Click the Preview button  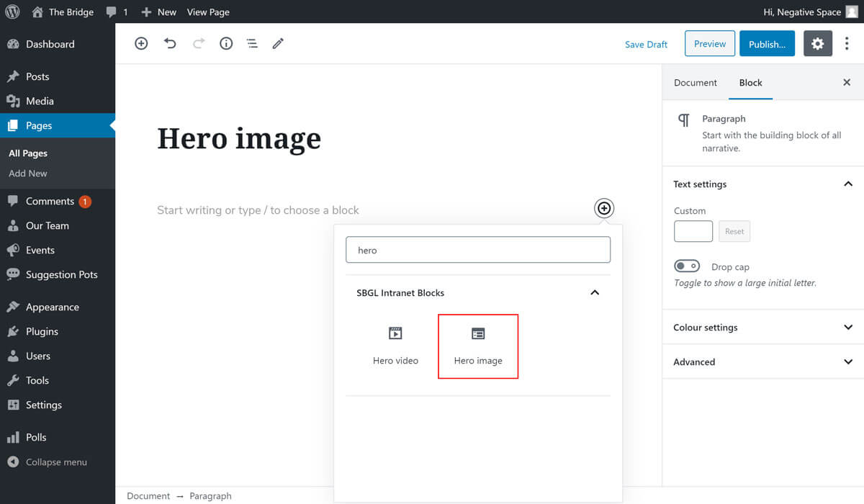[709, 44]
